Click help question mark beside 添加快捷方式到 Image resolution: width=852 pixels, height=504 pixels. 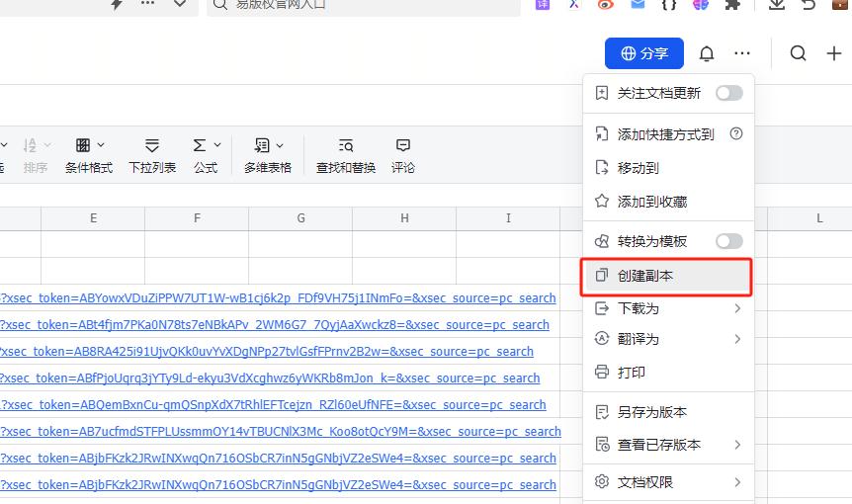point(735,133)
